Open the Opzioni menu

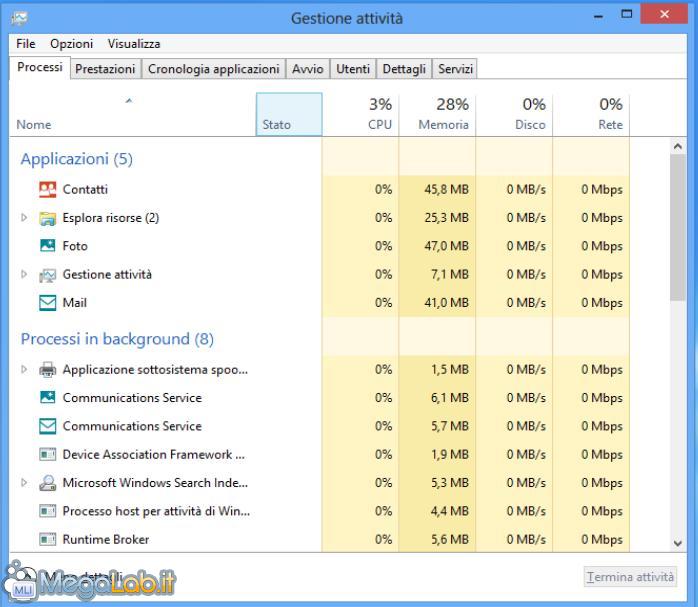click(71, 44)
